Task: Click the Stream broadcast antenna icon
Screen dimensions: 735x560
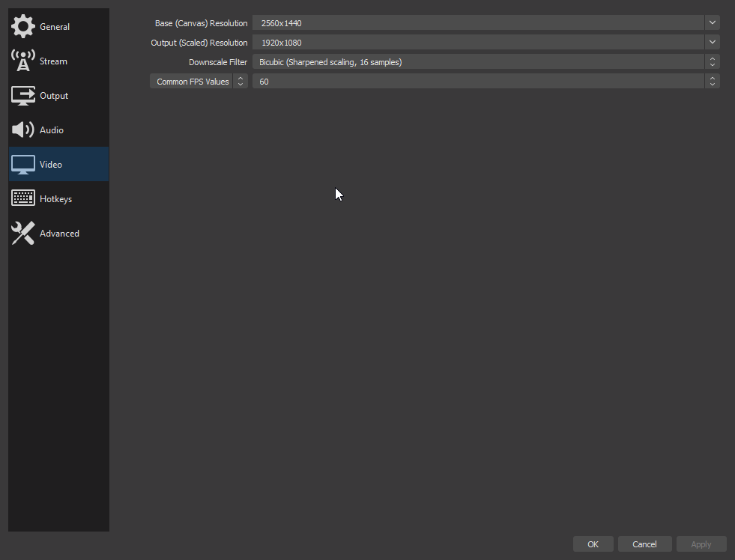Action: coord(23,61)
